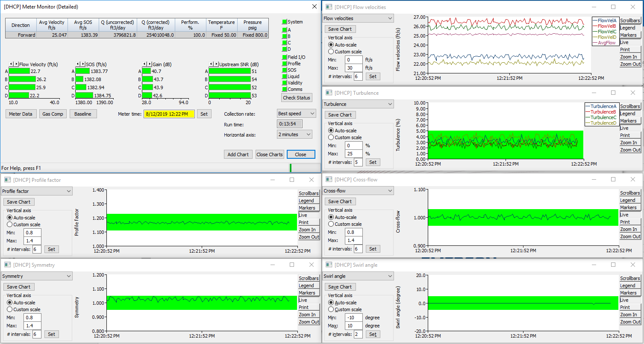Open the Gas Comp dialog
This screenshot has height=344, width=644.
[x=53, y=114]
